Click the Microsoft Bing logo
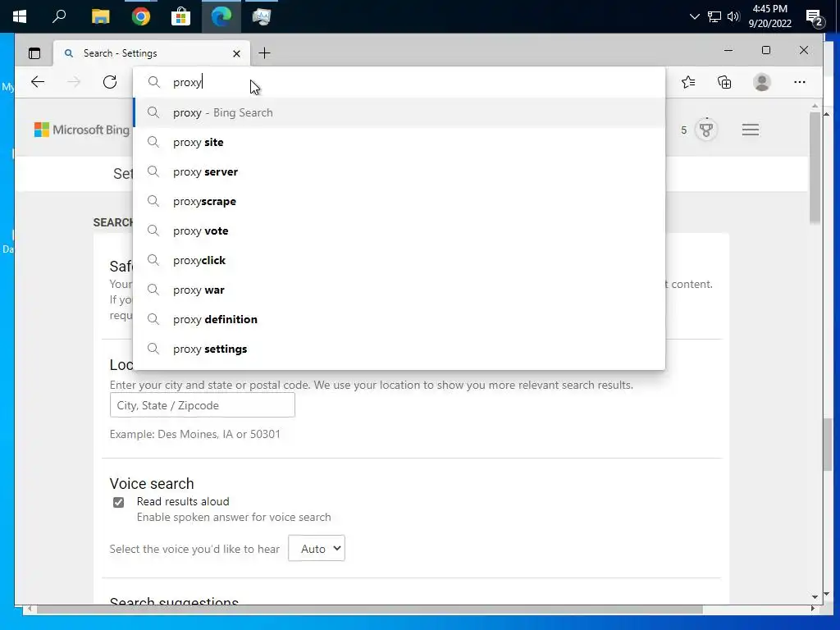Viewport: 840px width, 630px height. (82, 130)
